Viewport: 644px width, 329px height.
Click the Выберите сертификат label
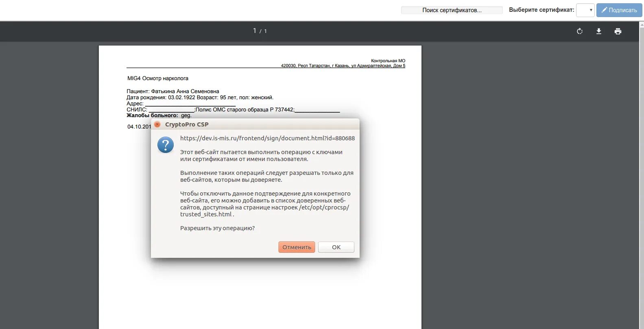click(x=541, y=10)
